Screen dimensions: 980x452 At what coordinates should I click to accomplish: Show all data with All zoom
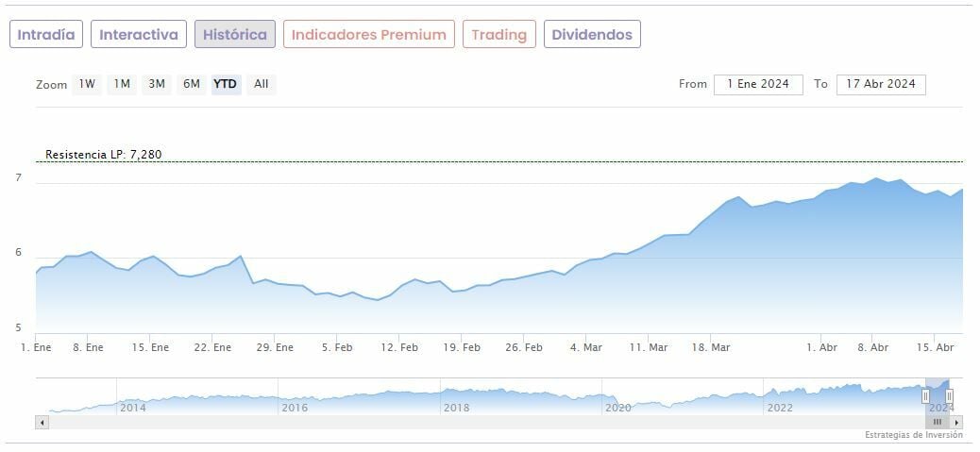tap(262, 84)
